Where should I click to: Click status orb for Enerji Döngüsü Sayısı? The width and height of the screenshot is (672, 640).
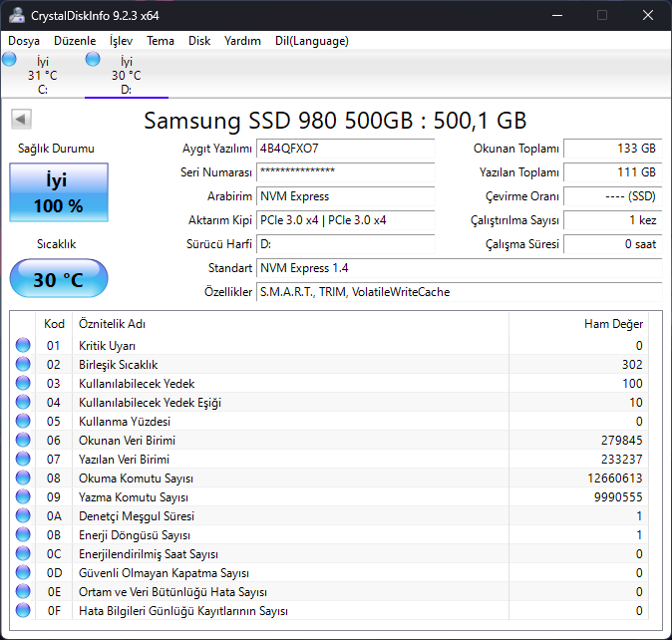23,535
